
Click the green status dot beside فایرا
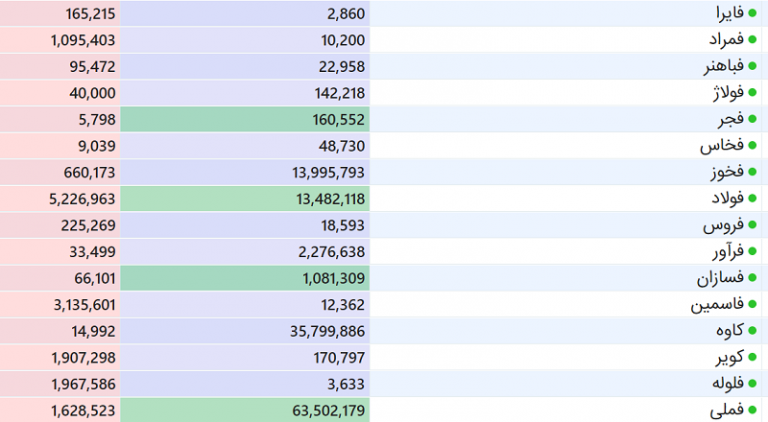point(752,13)
